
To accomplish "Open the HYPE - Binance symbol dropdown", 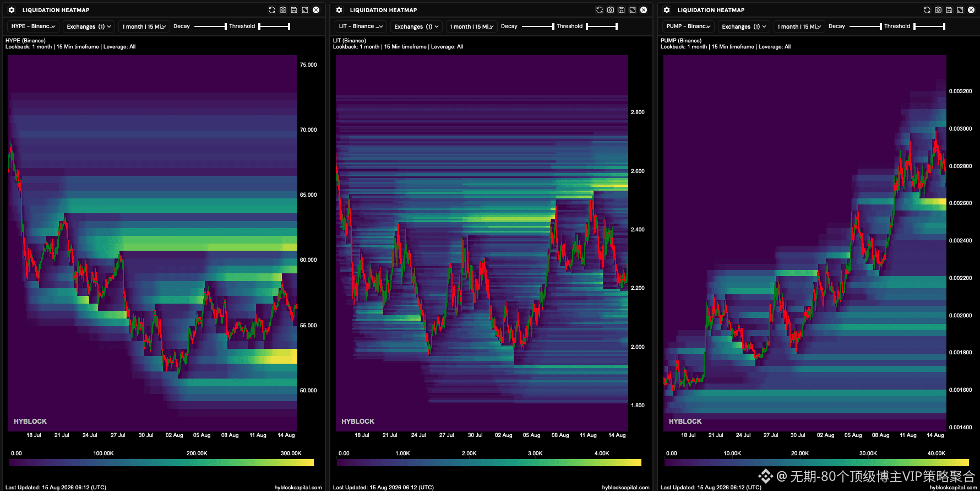I will 33,26.
